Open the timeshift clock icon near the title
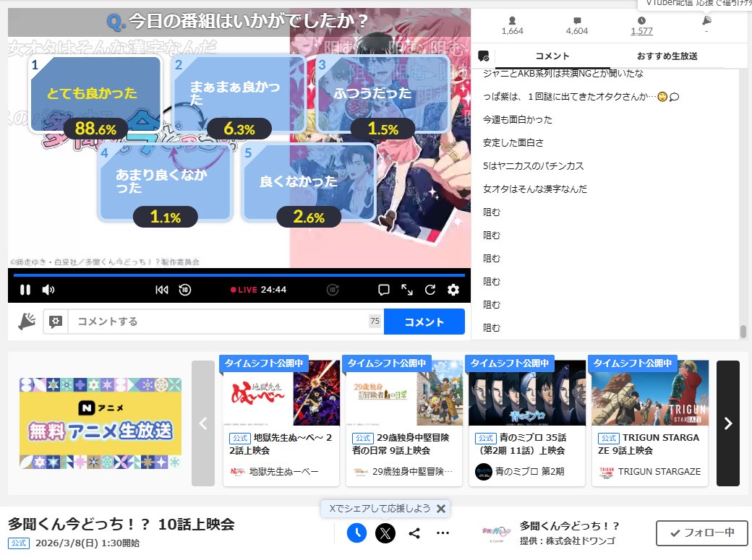 click(356, 533)
